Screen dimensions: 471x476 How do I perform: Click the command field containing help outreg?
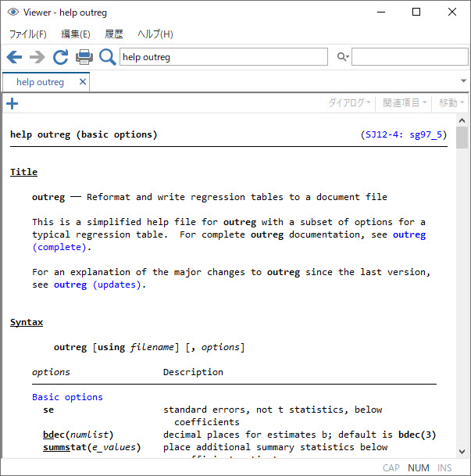pos(223,57)
